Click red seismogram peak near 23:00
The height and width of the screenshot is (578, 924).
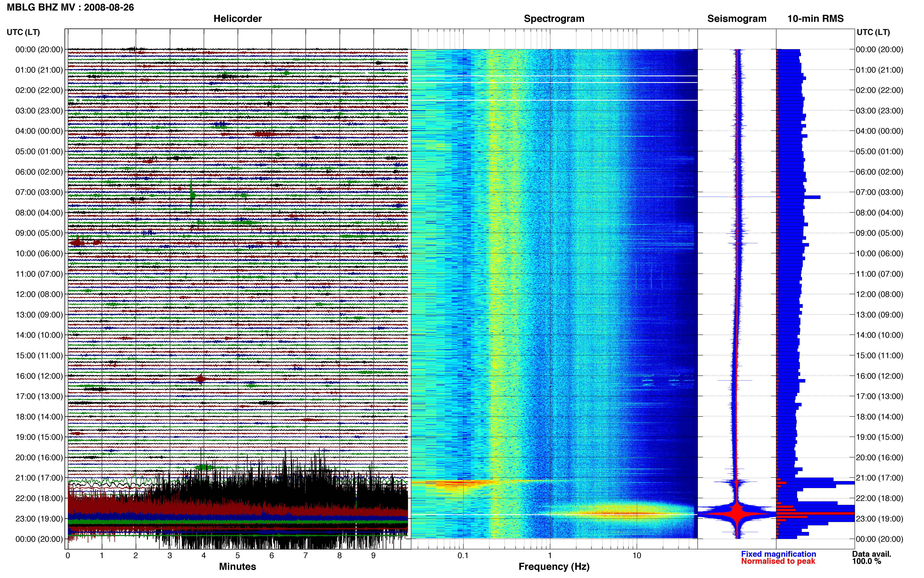(x=737, y=513)
